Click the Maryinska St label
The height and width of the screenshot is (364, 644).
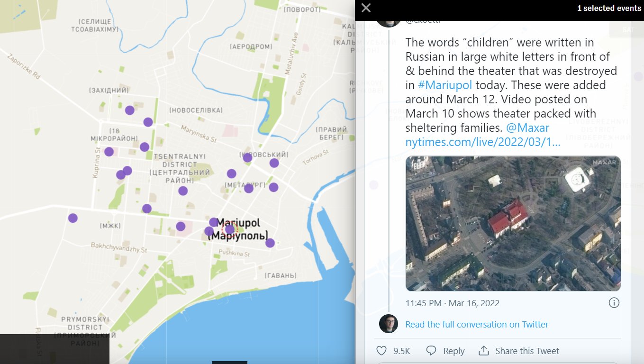coord(199,134)
